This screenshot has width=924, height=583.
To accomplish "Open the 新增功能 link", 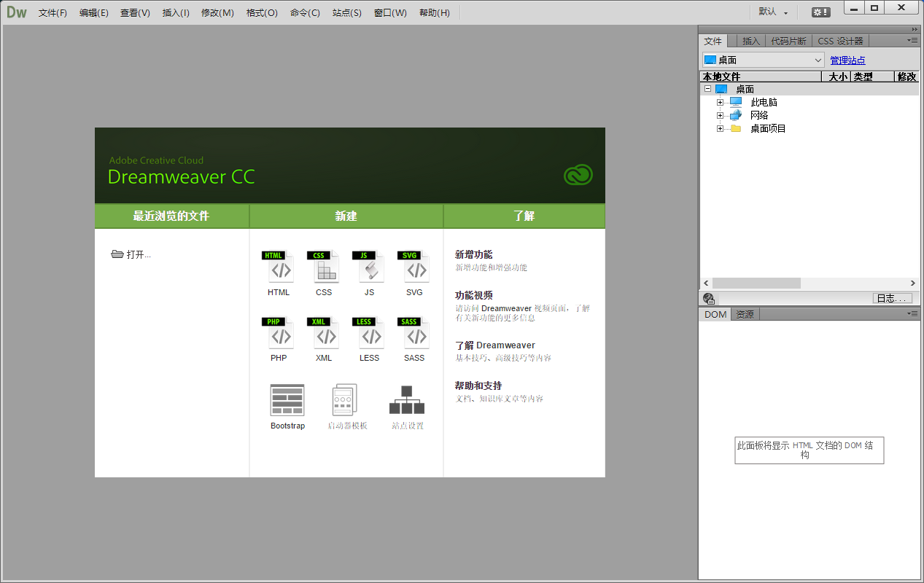I will (474, 254).
